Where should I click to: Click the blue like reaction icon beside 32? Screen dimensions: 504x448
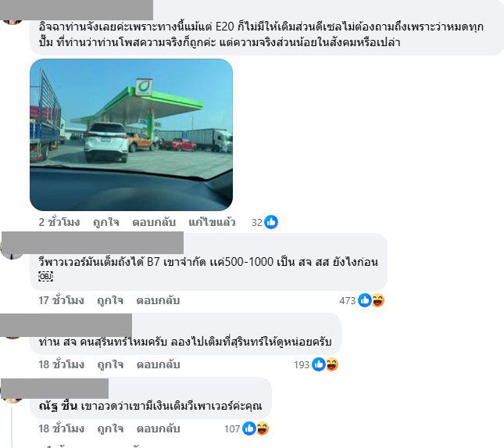[x=271, y=222]
